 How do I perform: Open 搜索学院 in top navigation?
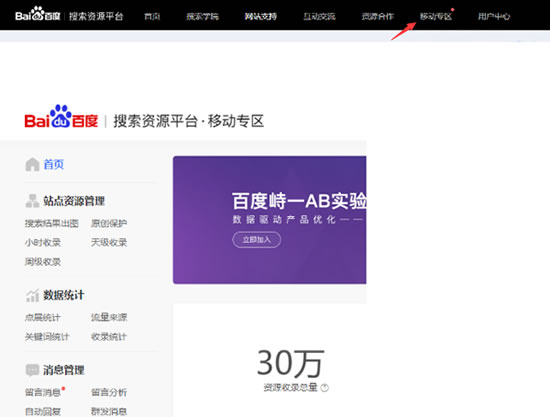[x=202, y=16]
